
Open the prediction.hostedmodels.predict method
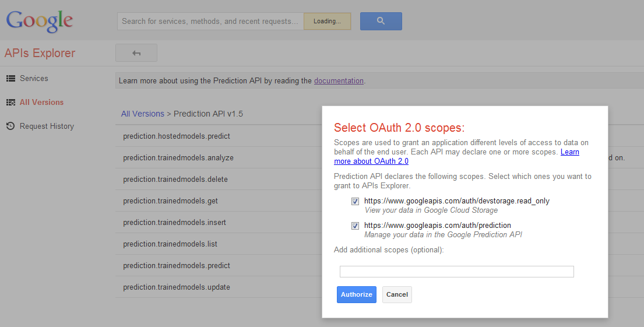177,136
